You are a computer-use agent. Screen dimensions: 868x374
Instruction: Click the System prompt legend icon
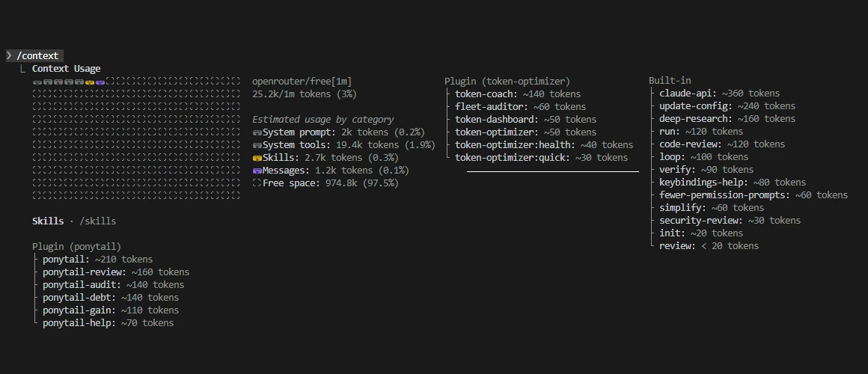257,132
